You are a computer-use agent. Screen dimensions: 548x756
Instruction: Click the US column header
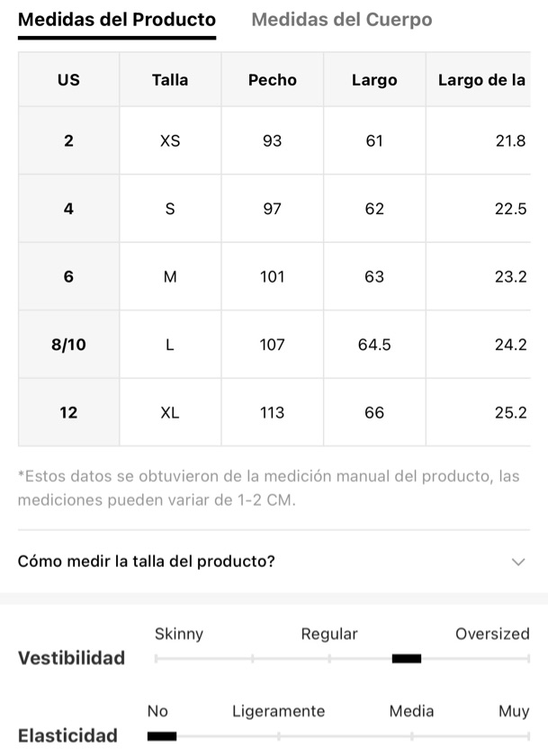click(68, 79)
